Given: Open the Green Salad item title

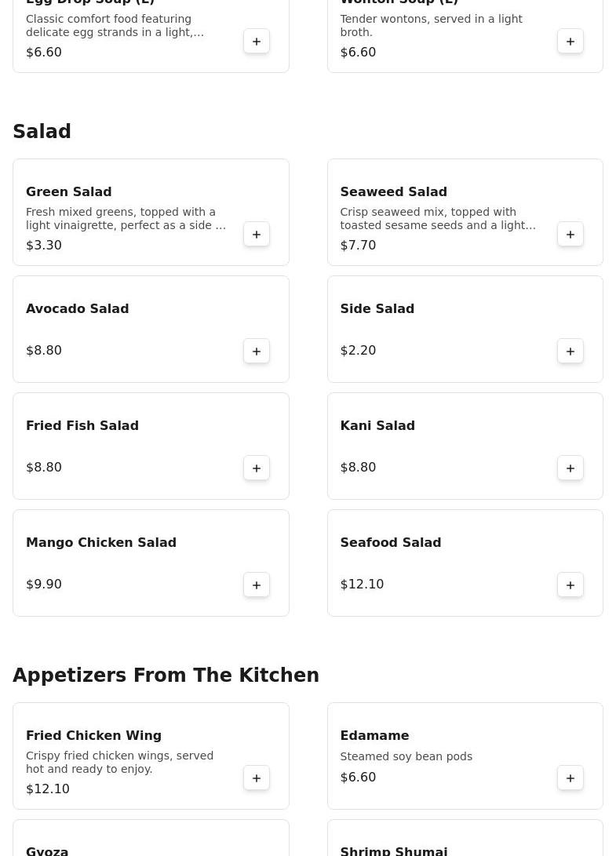Looking at the screenshot, I should click(69, 191).
